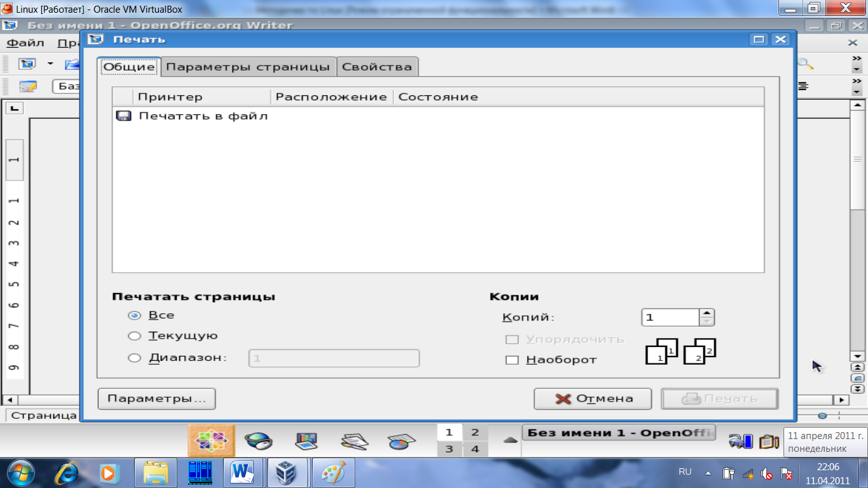
Task: Click the tab stop type button on ruler
Action: click(x=14, y=108)
